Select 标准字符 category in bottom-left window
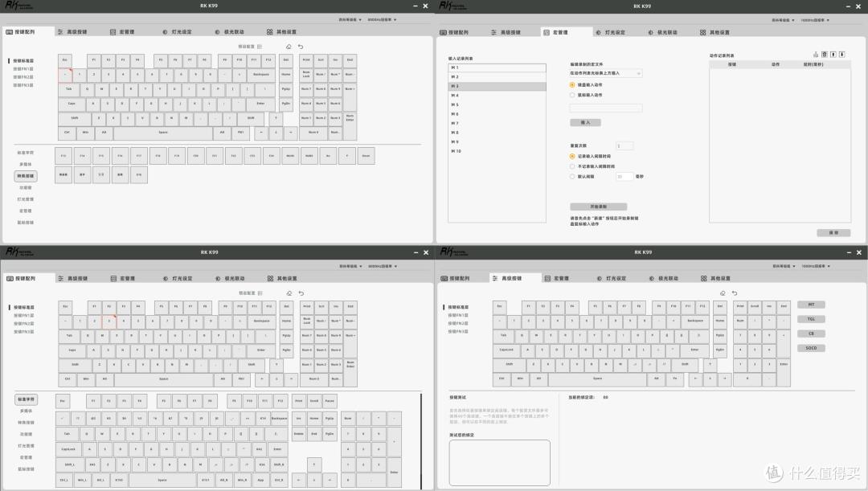 (26, 399)
